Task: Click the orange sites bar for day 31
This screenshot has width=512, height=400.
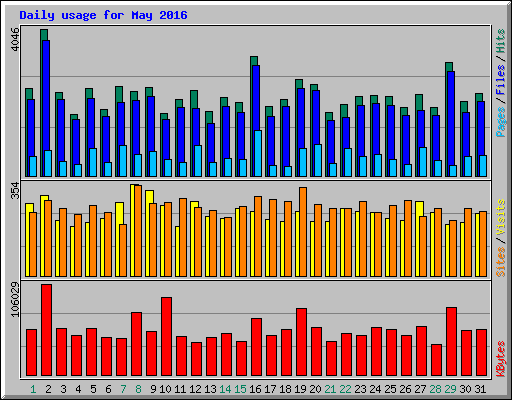Action: click(483, 244)
